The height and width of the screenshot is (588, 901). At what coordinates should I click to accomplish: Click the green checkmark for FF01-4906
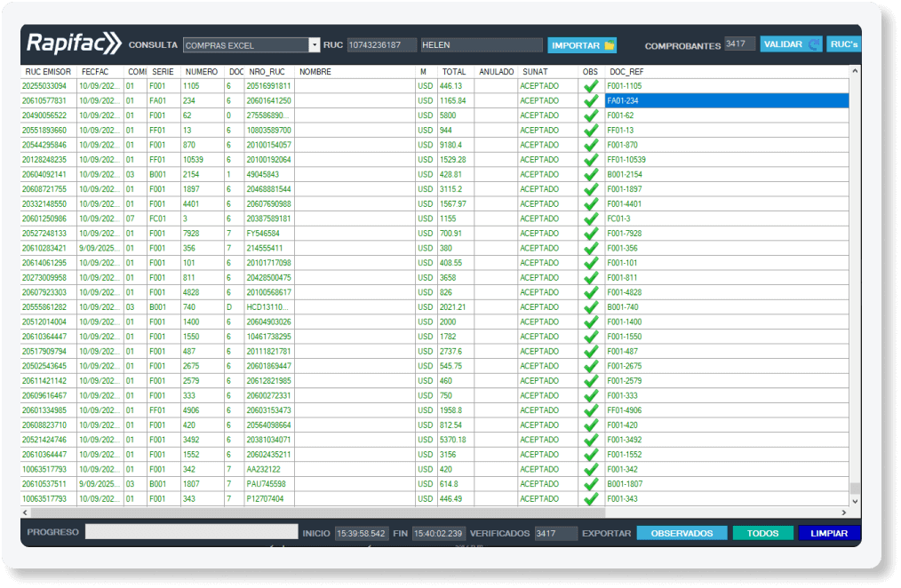pyautogui.click(x=591, y=410)
